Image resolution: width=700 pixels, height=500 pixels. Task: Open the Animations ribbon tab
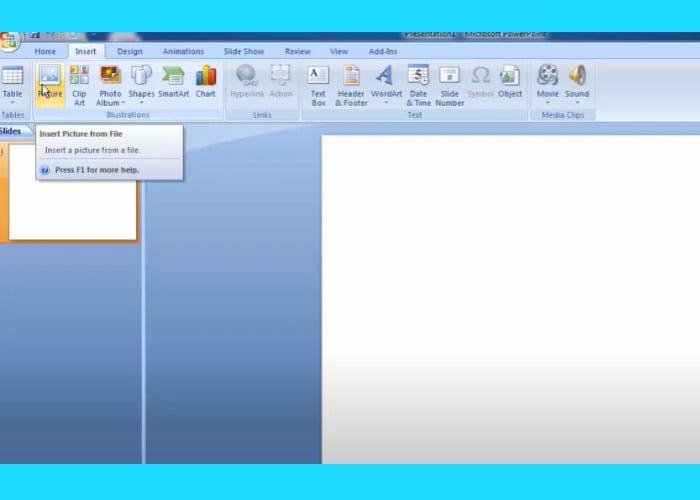183,51
